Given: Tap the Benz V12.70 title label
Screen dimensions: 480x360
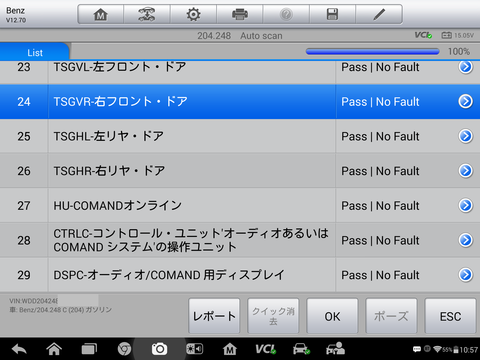Looking at the screenshot, I should (x=16, y=15).
